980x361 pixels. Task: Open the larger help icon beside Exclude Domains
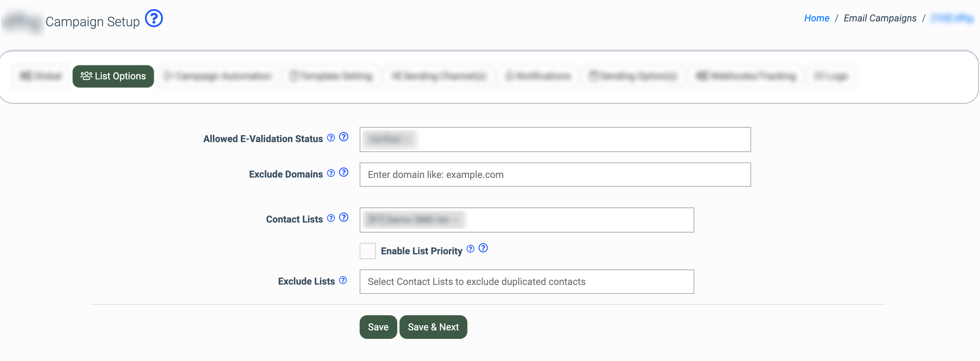click(344, 172)
